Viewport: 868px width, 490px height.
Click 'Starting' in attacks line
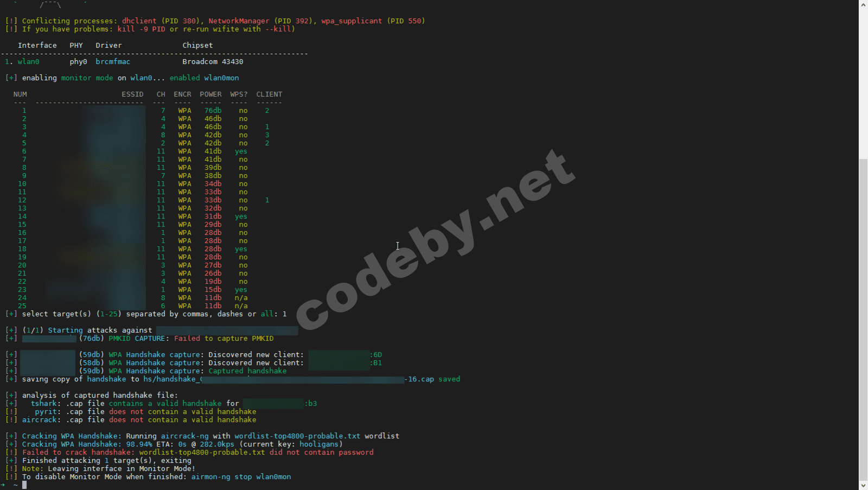(65, 330)
